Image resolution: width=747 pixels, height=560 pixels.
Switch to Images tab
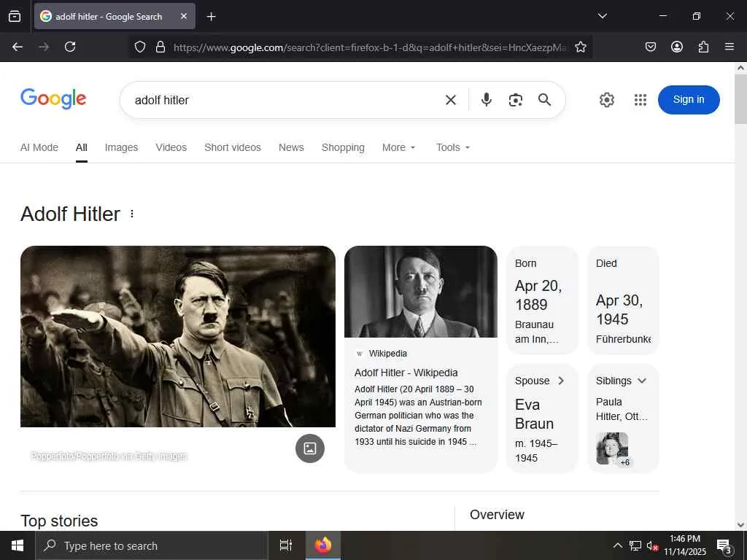pyautogui.click(x=122, y=147)
